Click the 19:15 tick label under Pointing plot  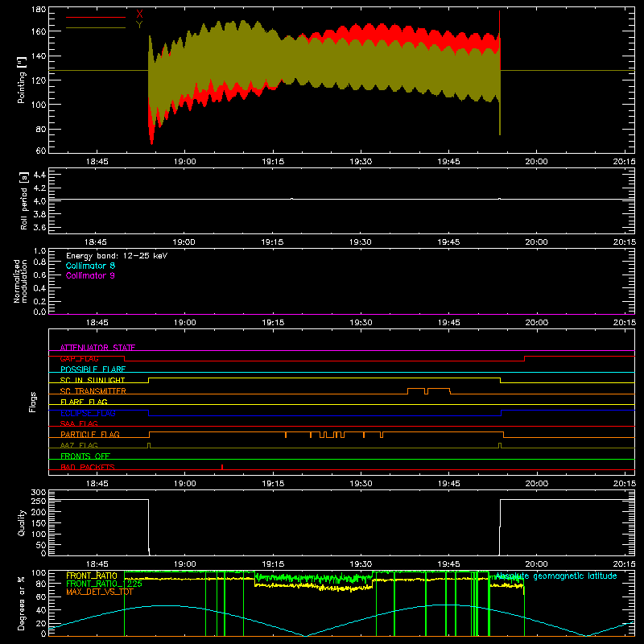273,162
